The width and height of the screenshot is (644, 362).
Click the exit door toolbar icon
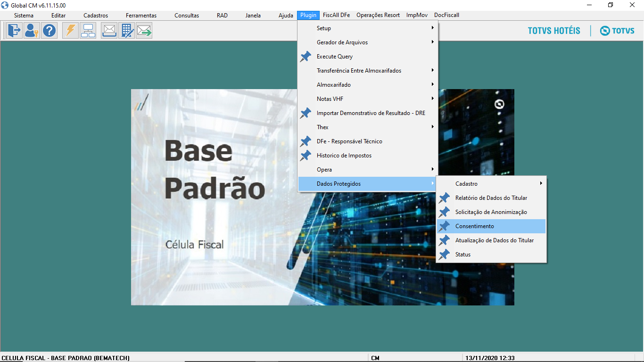tap(14, 31)
